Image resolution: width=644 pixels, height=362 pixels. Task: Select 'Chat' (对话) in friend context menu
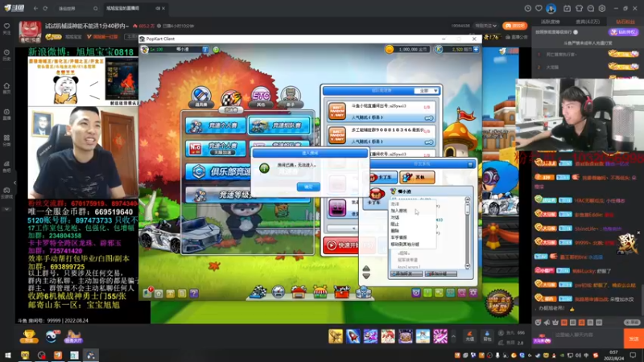click(x=395, y=217)
